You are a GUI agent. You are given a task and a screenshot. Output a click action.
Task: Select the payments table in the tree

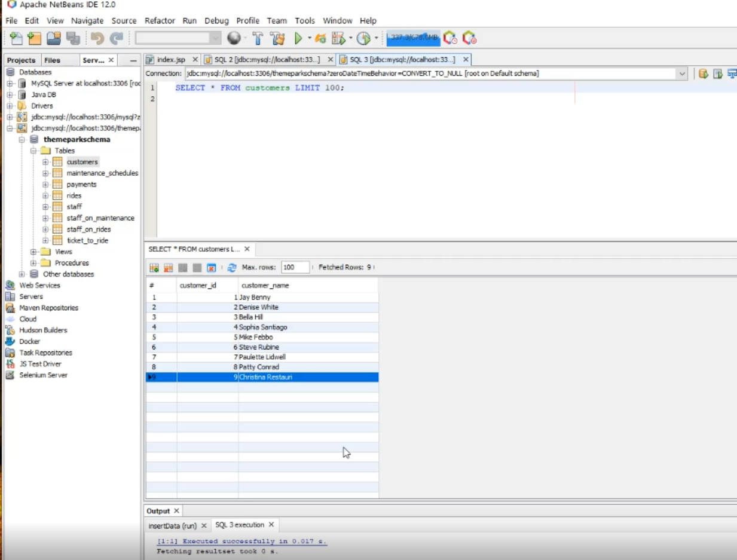point(81,184)
